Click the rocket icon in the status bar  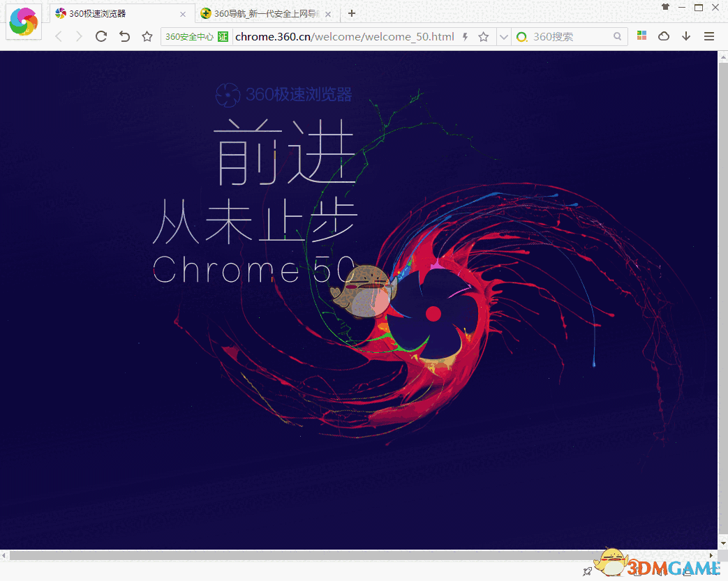pyautogui.click(x=587, y=571)
